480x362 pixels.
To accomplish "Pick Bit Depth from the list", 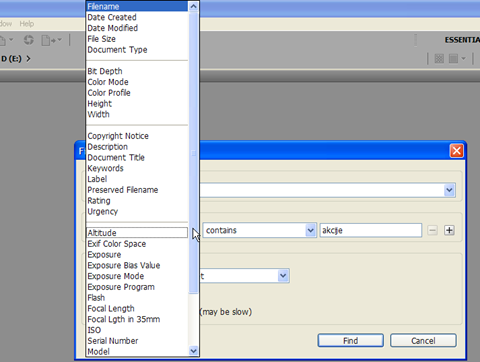I will pyautogui.click(x=137, y=71).
